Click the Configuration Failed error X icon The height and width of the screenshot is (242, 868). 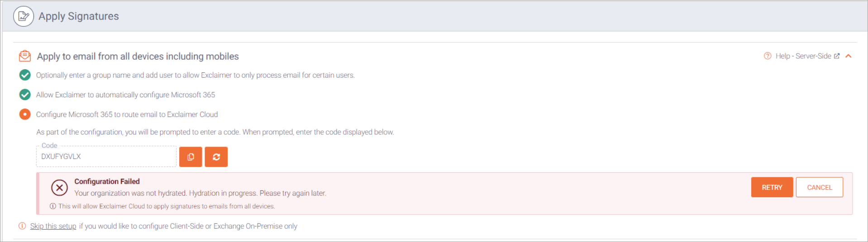(59, 187)
